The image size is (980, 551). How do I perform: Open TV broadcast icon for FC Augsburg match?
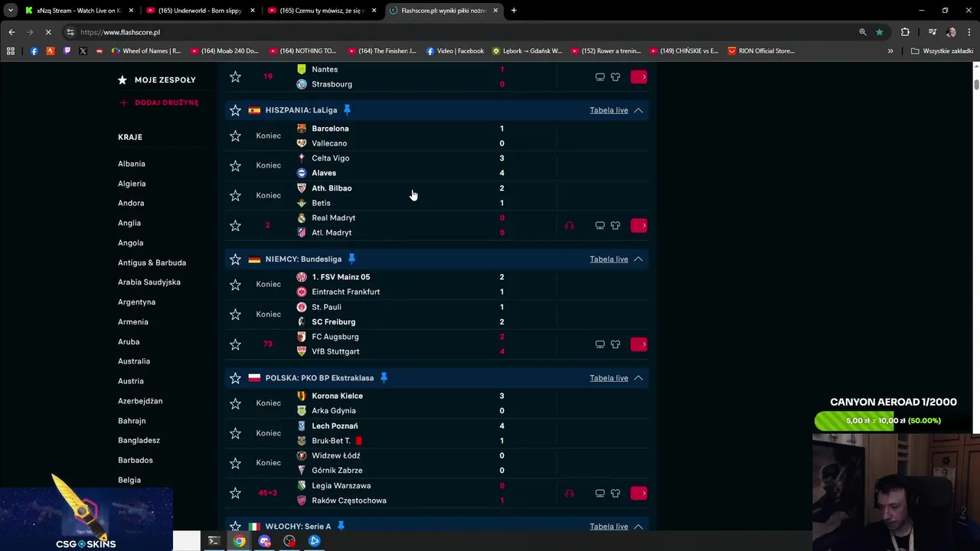[599, 344]
